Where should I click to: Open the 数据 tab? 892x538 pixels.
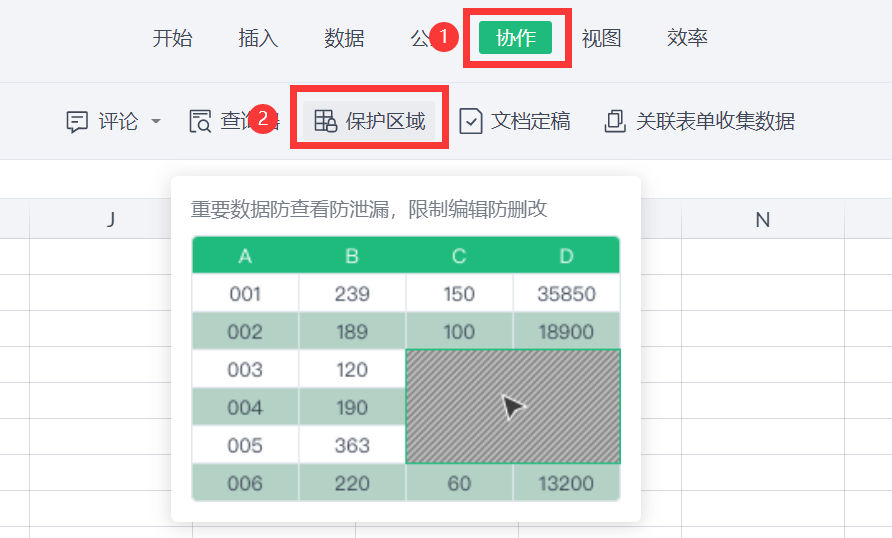coord(344,38)
